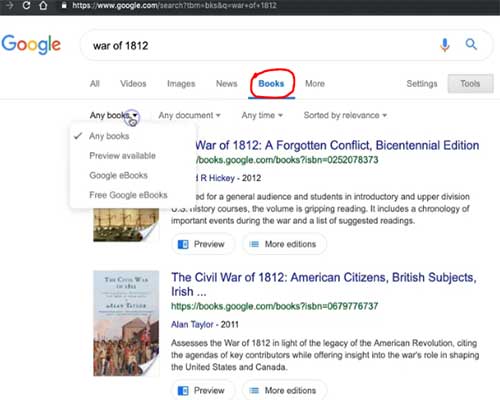Collapse the Any books filter dropdown
The height and width of the screenshot is (400, 500).
click(113, 115)
